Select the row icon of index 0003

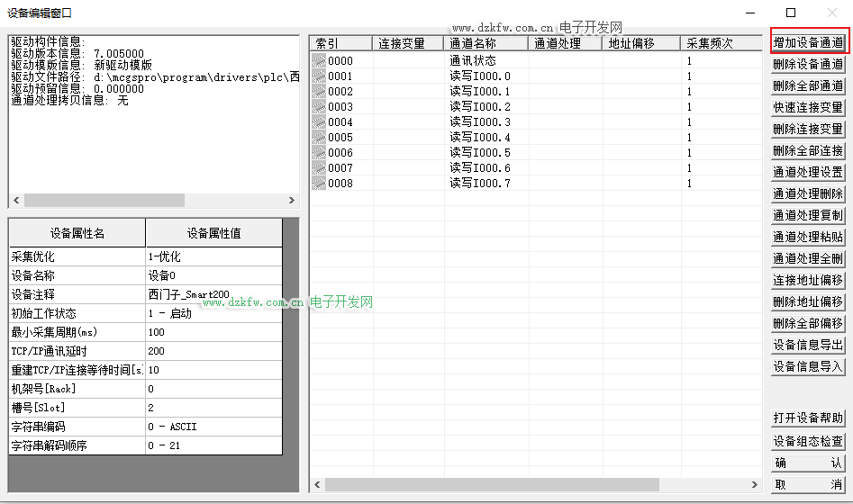(318, 107)
